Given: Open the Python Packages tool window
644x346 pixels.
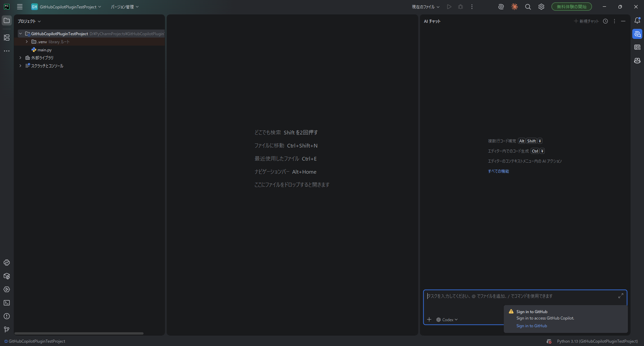Looking at the screenshot, I should (x=7, y=276).
